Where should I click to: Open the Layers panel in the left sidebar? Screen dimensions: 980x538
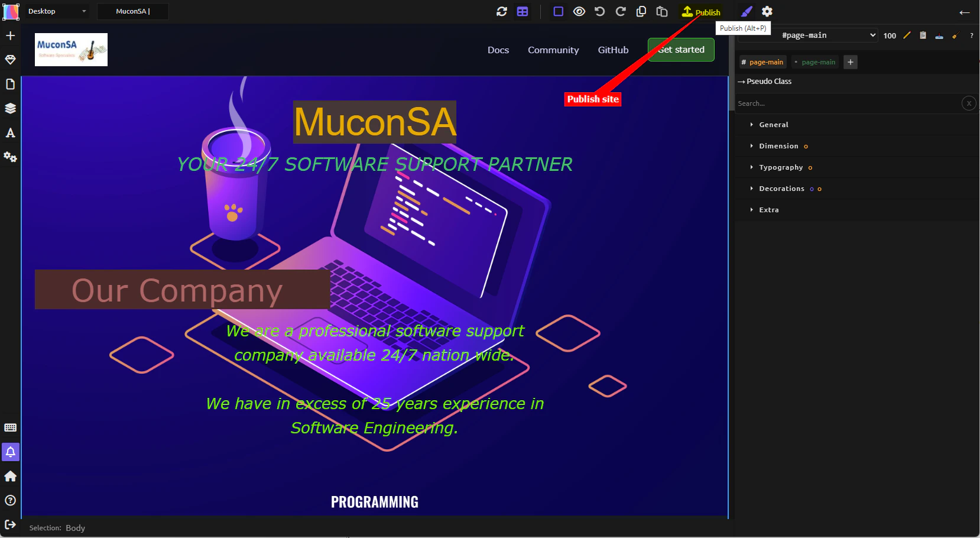(x=10, y=108)
